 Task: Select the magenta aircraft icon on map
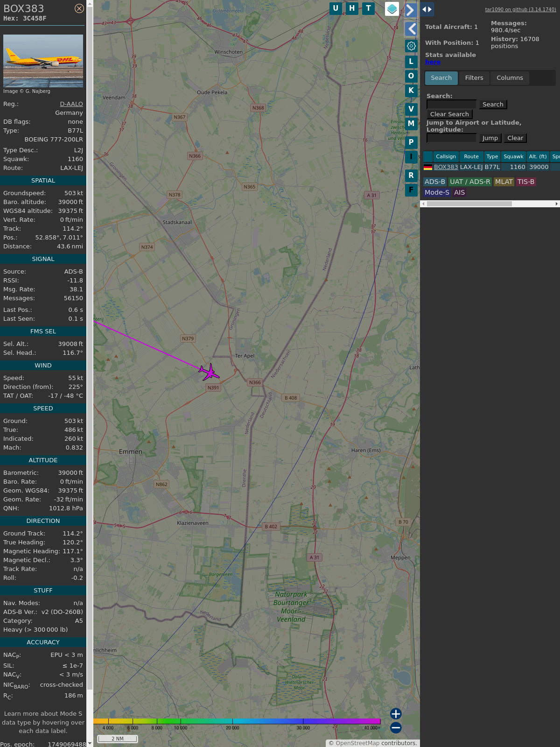[x=209, y=372]
